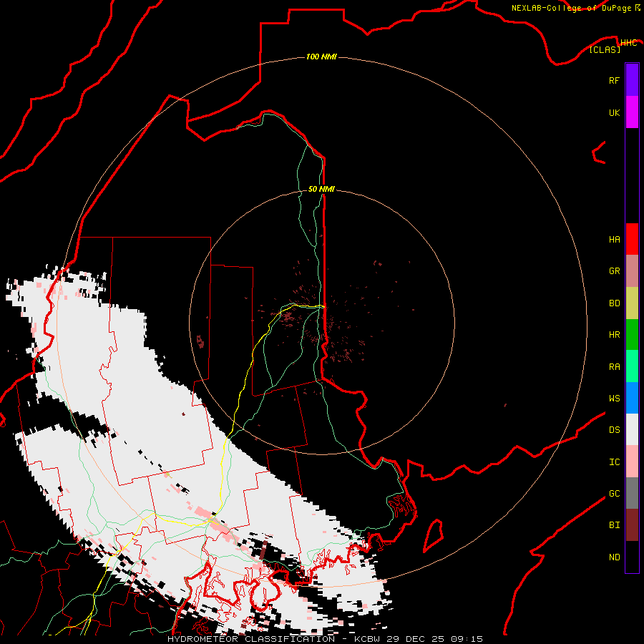Image resolution: width=644 pixels, height=644 pixels.
Task: Click the NEXLAB-College of DuPage title text
Action: (572, 8)
